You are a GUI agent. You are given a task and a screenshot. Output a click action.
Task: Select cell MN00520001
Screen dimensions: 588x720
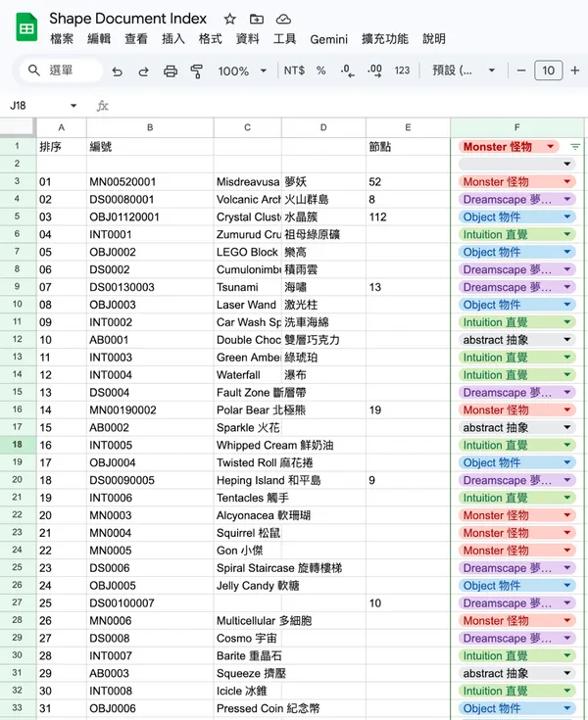150,182
